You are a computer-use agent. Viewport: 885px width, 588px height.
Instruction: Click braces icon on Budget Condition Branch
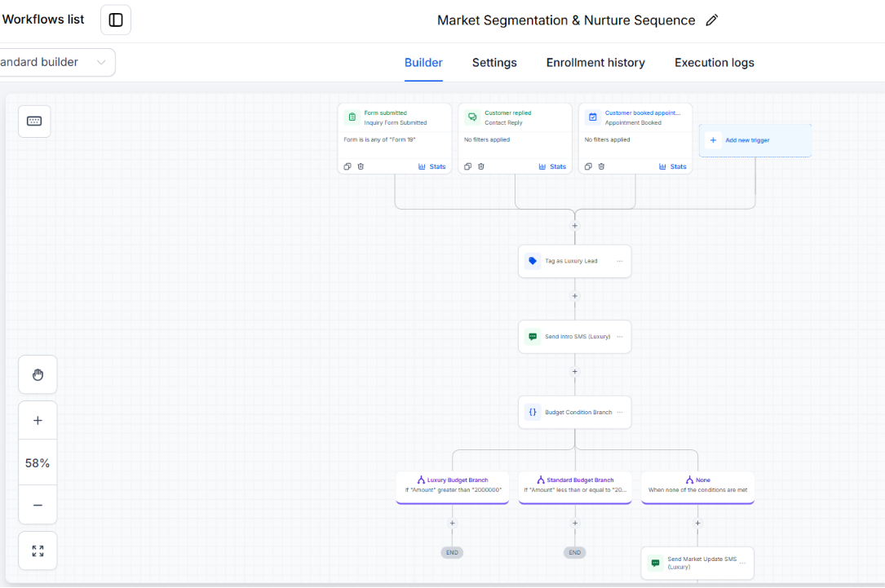(533, 412)
